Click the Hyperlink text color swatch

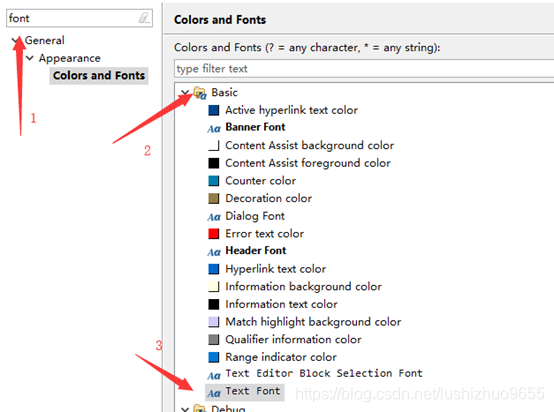213,269
